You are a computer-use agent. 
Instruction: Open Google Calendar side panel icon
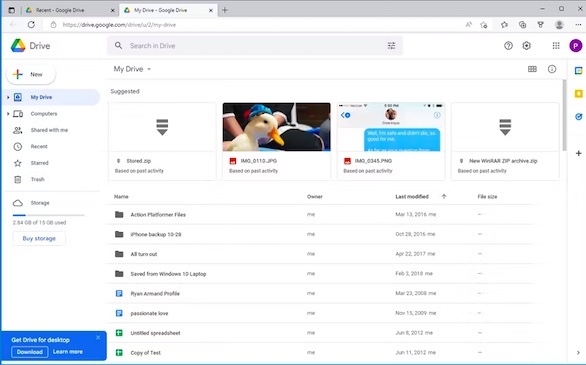(579, 71)
